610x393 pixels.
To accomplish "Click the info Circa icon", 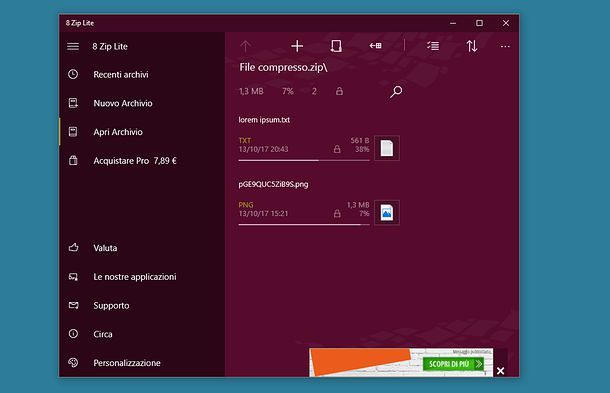I will [73, 334].
